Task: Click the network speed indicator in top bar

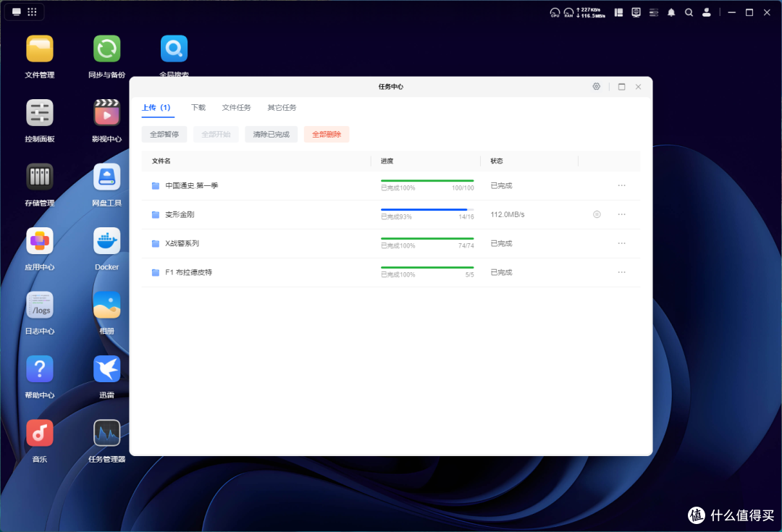Action: [591, 12]
